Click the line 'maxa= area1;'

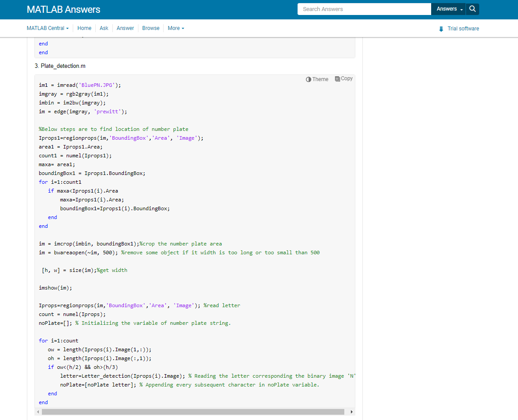(x=57, y=164)
